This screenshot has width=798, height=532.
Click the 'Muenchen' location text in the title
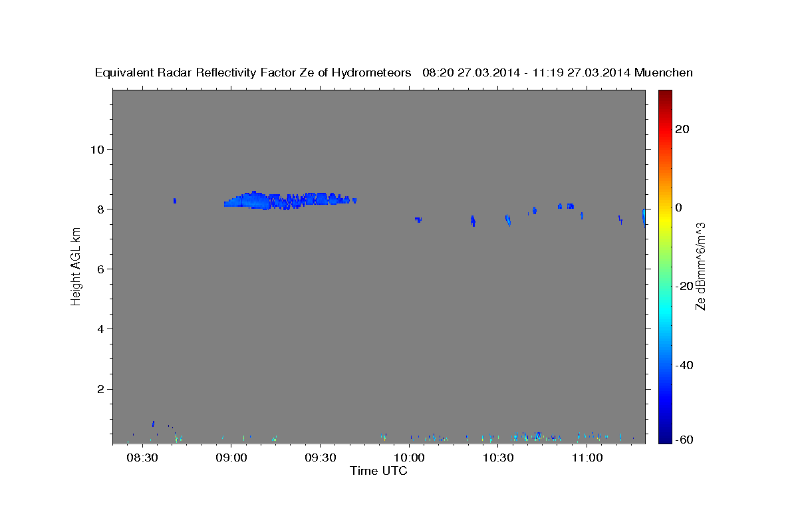point(664,73)
